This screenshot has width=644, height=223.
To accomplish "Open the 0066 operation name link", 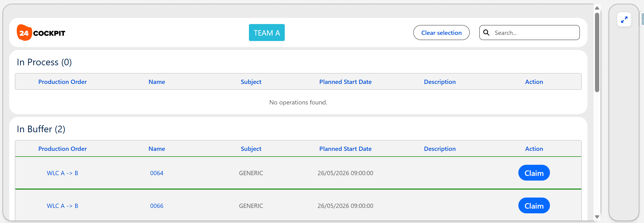I will (x=157, y=206).
